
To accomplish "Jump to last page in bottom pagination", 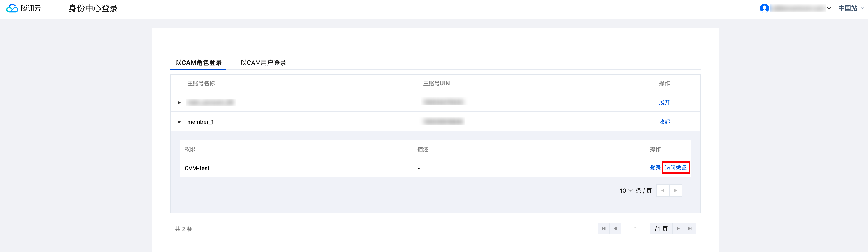I will coord(690,228).
